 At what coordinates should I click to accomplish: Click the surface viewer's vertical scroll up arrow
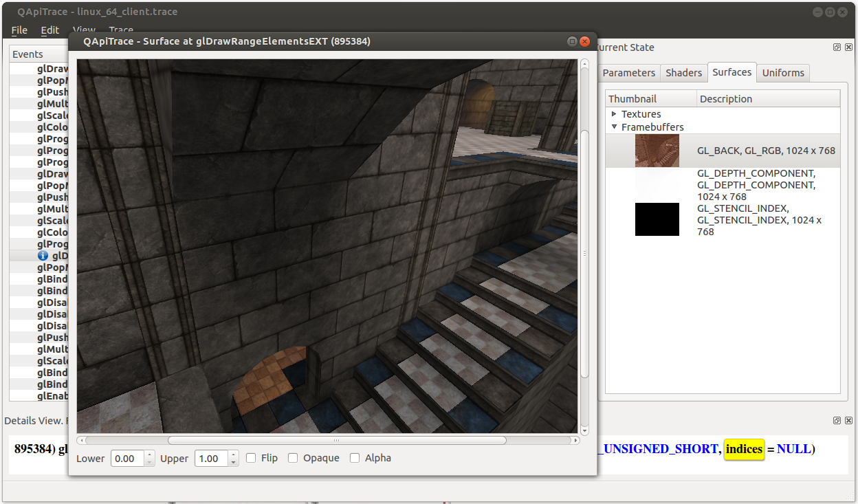(x=584, y=64)
